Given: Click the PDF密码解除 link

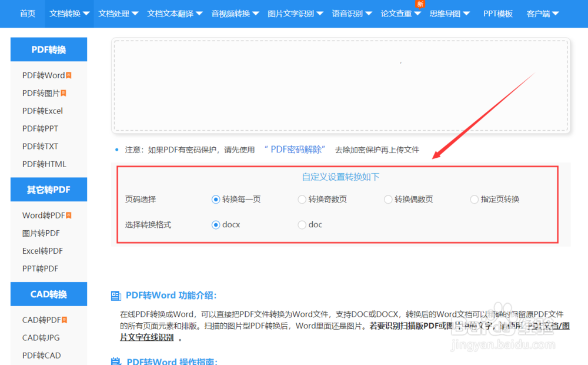Looking at the screenshot, I should [x=294, y=150].
